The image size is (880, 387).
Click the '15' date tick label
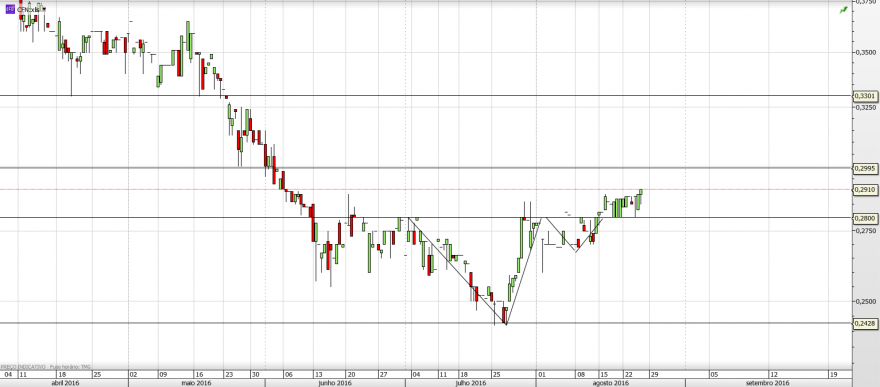603,374
